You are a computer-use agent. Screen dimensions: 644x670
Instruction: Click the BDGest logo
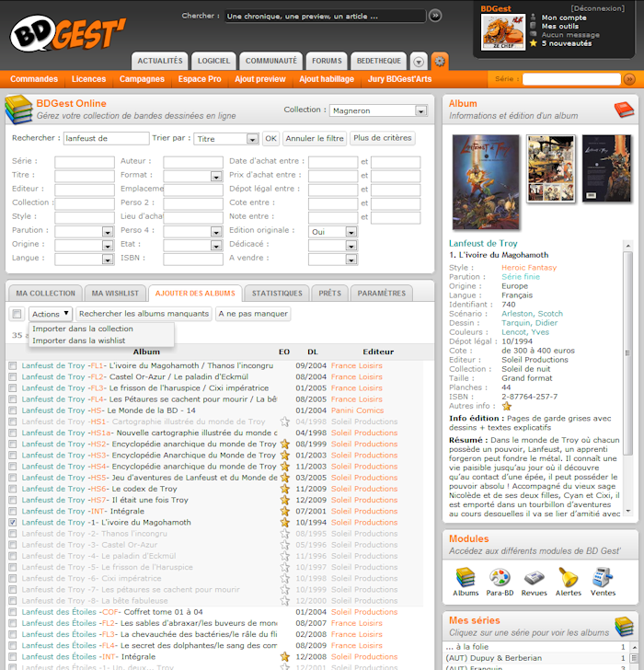[x=67, y=33]
